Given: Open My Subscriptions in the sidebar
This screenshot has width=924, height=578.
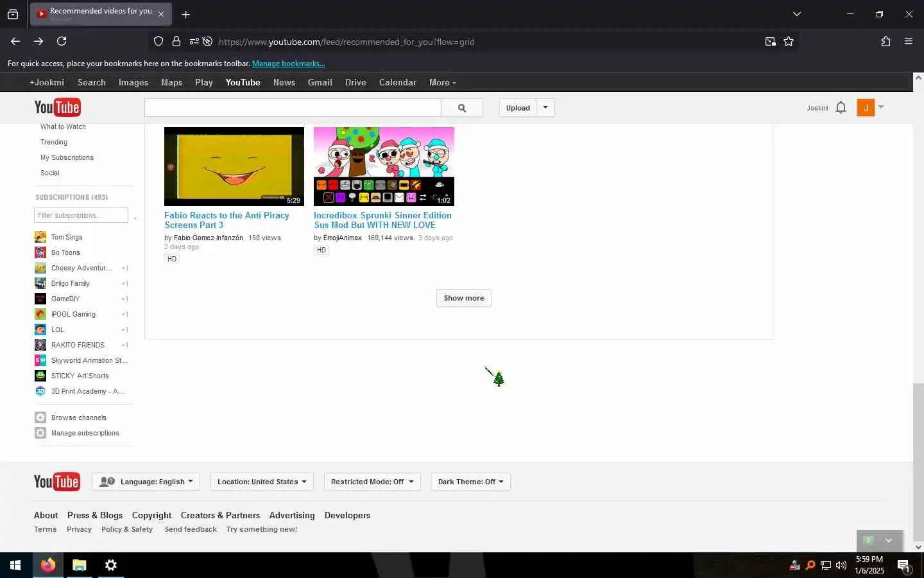Looking at the screenshot, I should [67, 157].
